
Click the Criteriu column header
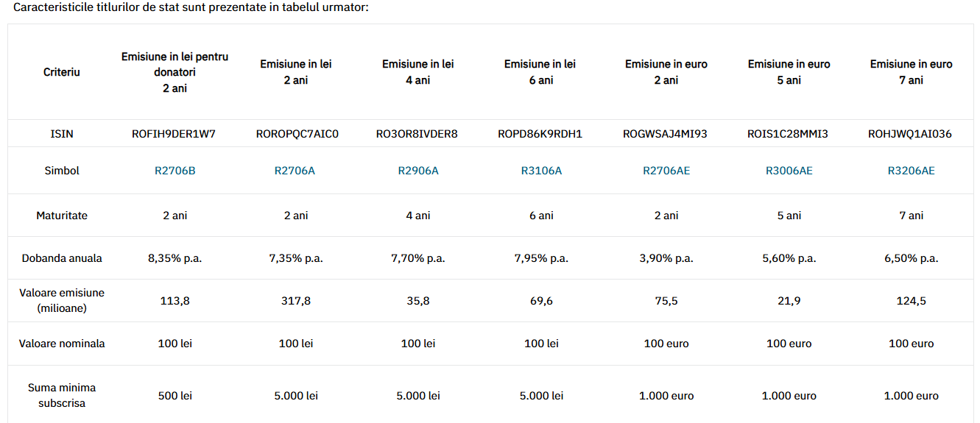pyautogui.click(x=62, y=72)
